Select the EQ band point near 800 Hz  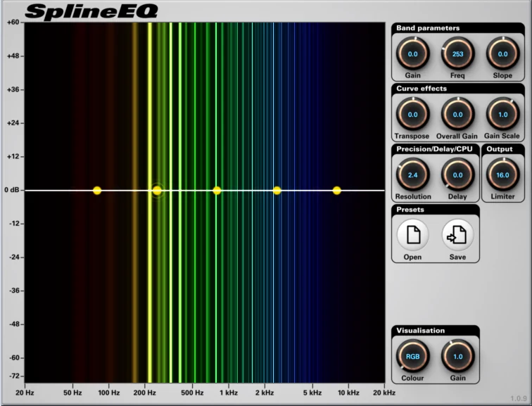217,190
